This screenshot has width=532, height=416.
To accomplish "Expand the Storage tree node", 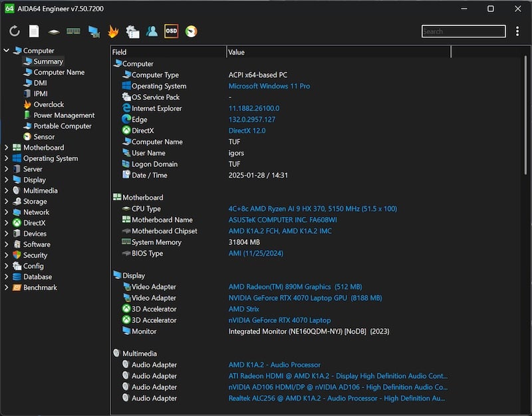I will (6, 202).
